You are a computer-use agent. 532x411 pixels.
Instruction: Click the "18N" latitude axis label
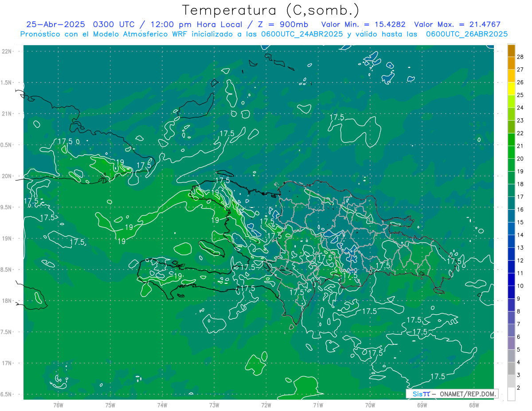[x=6, y=301]
